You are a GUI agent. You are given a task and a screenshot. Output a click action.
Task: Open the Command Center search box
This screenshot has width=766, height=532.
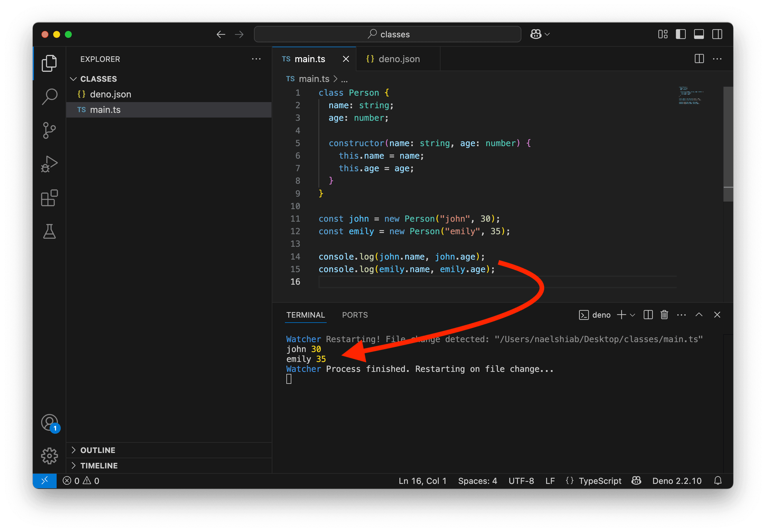tap(387, 34)
